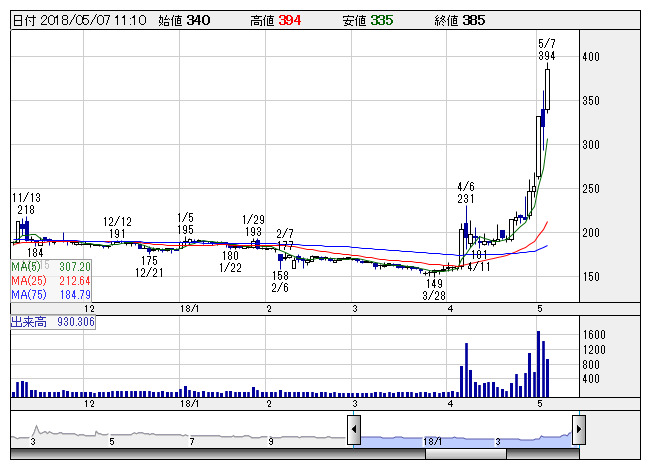Click the right range slider handle
Image resolution: width=652 pixels, height=469 pixels.
click(578, 430)
